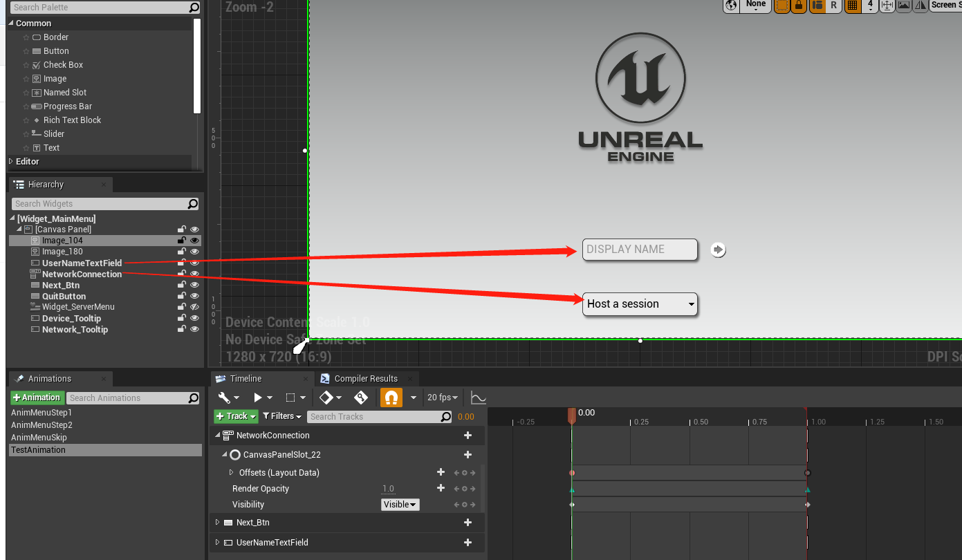Open the 20 fps dropdown in the Timeline
The image size is (962, 560).
tap(441, 397)
